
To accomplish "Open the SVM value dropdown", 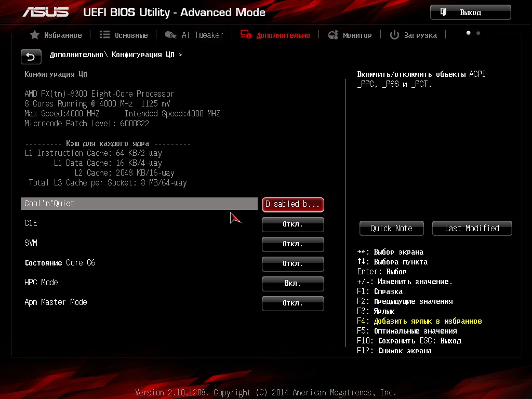I will pos(293,244).
